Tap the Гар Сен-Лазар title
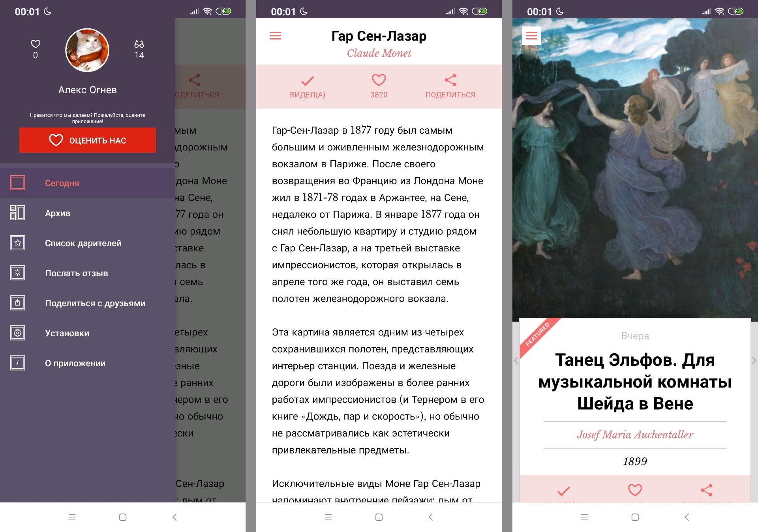758x532 pixels. pos(379,36)
